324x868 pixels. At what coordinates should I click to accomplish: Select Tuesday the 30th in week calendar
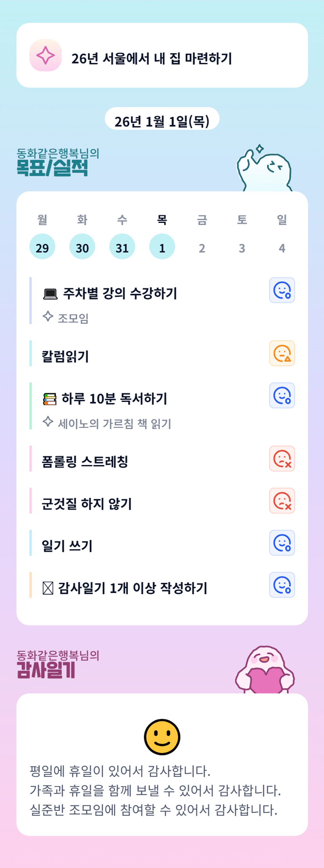coord(82,247)
